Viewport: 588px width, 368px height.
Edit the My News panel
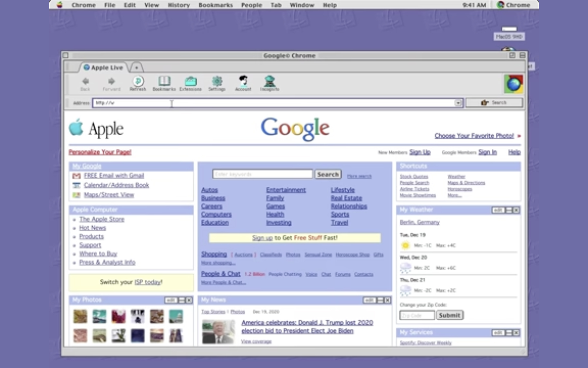[x=370, y=300]
